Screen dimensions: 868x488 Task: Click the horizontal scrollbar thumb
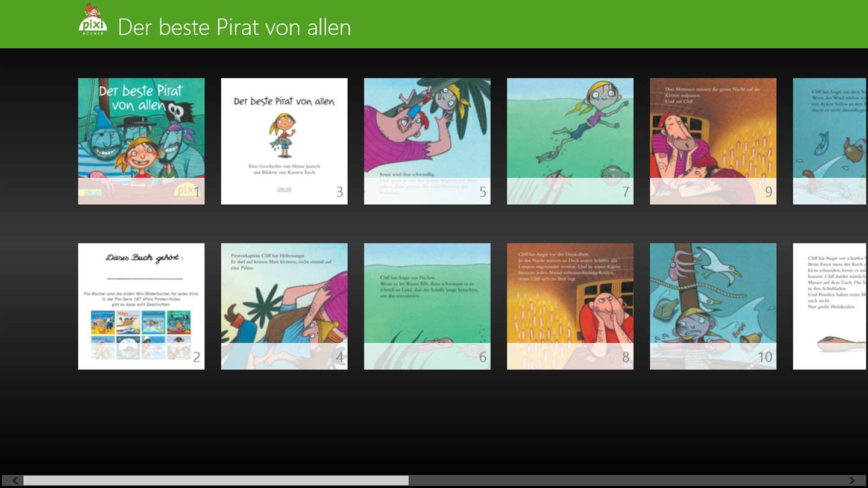[216, 480]
